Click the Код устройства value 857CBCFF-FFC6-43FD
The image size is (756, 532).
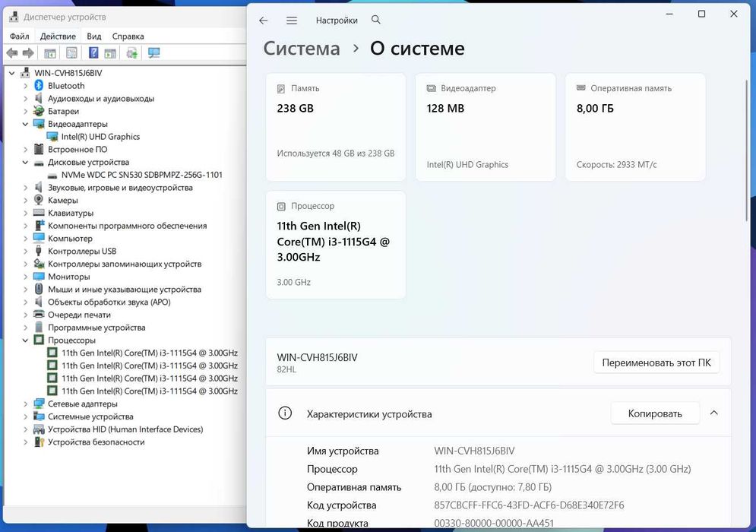click(x=529, y=505)
